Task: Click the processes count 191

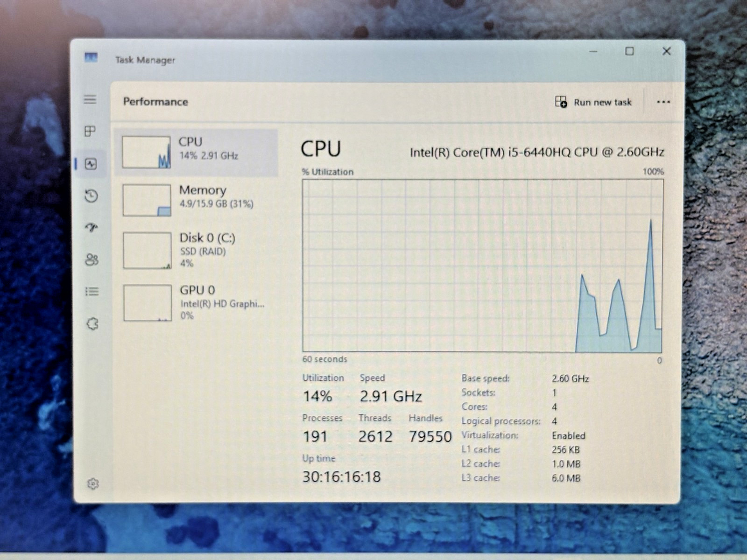Action: click(315, 437)
